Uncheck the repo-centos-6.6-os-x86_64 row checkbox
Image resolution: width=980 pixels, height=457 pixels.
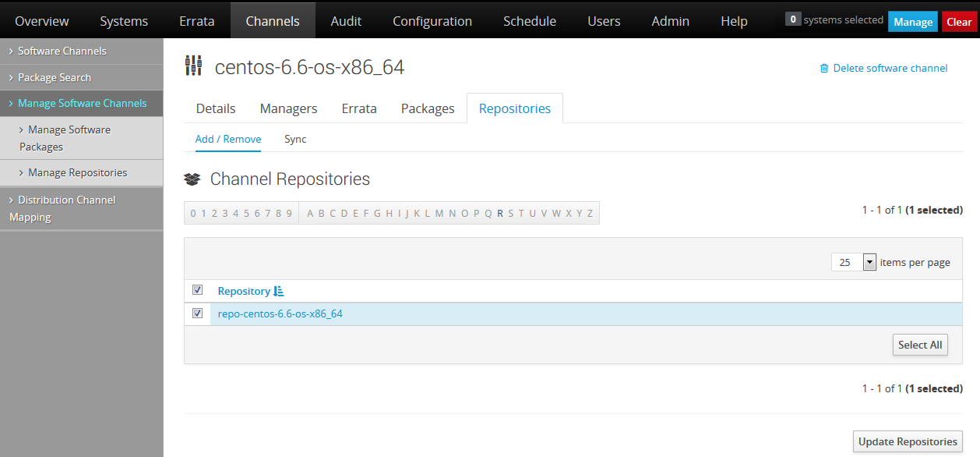click(x=197, y=314)
